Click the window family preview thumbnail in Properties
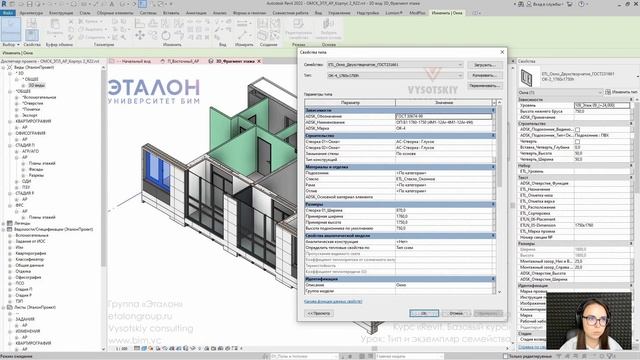This screenshot has height=360, width=640. [x=527, y=77]
